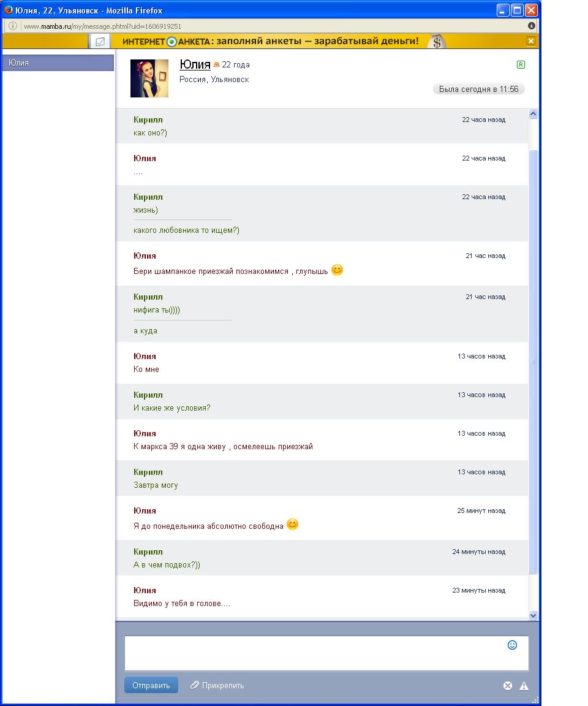Open Юлия's profile photo thumbnail

(149, 78)
